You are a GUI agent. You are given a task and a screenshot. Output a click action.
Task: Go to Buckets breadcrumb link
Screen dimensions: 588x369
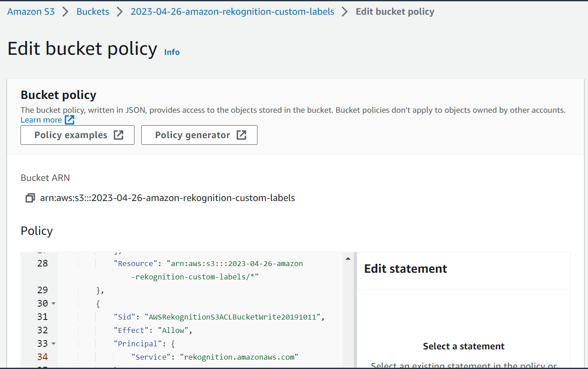(x=93, y=12)
